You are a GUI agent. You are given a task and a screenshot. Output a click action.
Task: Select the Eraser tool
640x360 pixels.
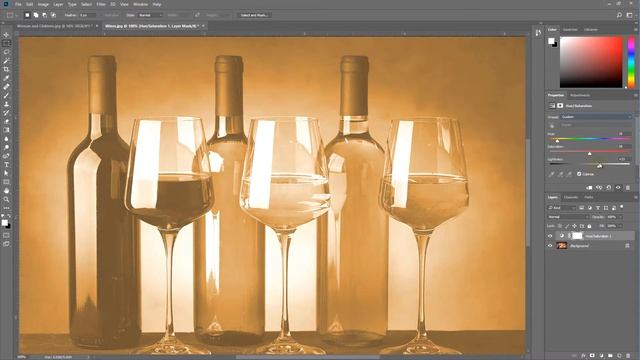[6, 121]
